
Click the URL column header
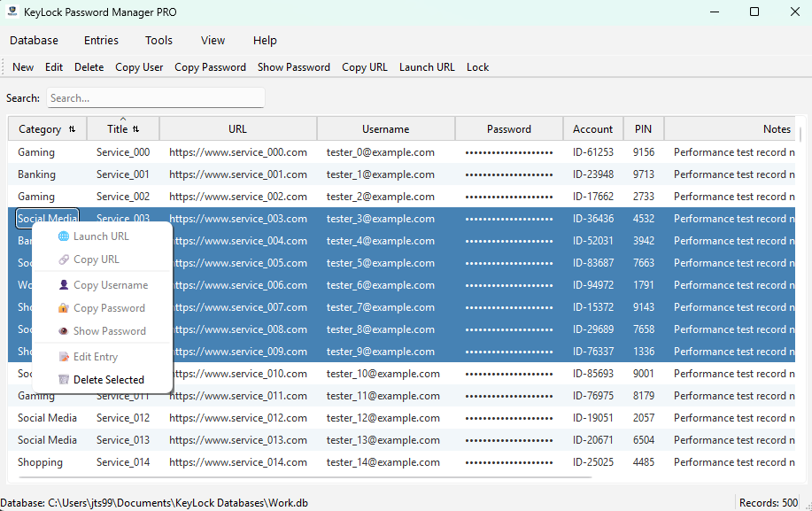point(238,129)
